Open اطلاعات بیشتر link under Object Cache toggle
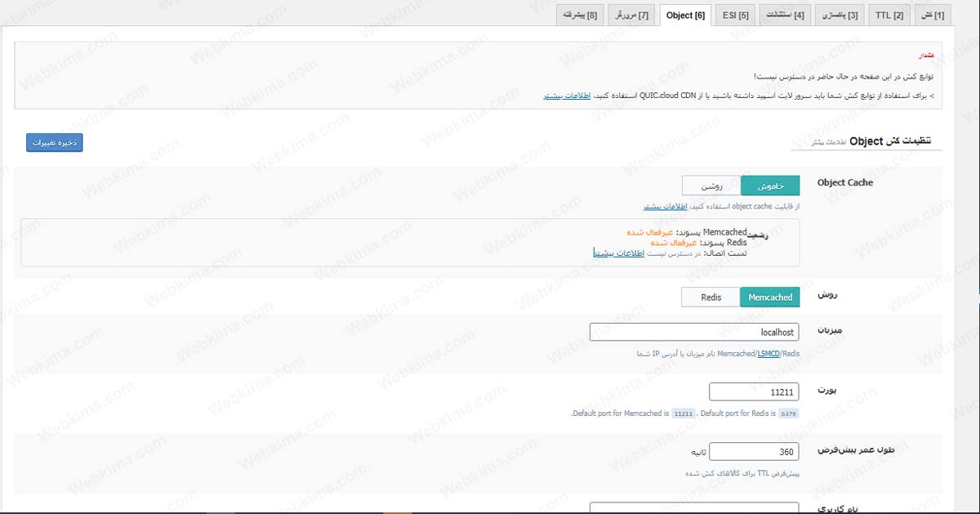 click(x=665, y=207)
